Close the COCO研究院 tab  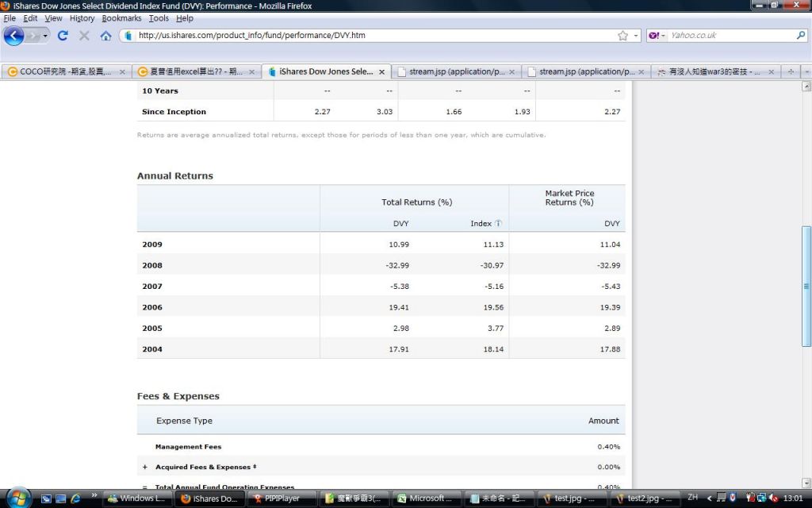tap(122, 72)
